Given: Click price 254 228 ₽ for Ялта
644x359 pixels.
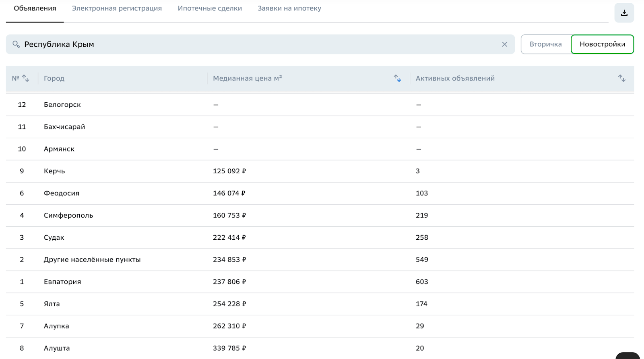Looking at the screenshot, I should pos(229,304).
